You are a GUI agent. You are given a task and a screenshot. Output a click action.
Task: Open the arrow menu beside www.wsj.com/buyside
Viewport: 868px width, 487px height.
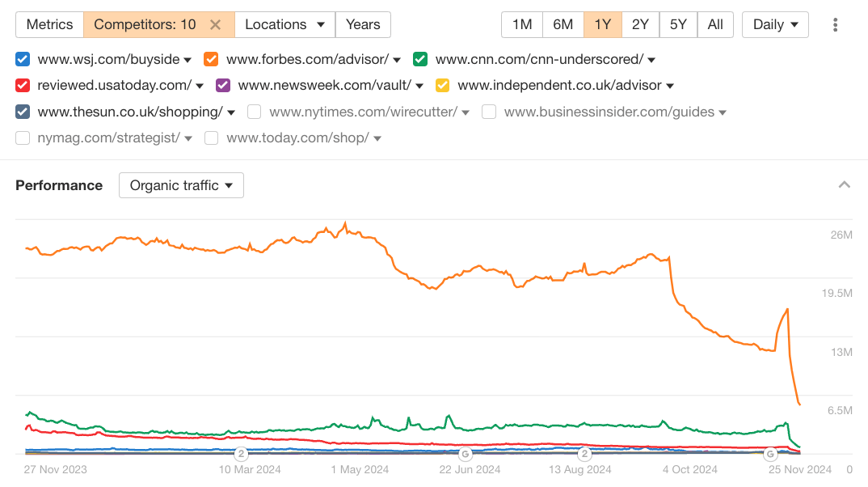click(188, 59)
